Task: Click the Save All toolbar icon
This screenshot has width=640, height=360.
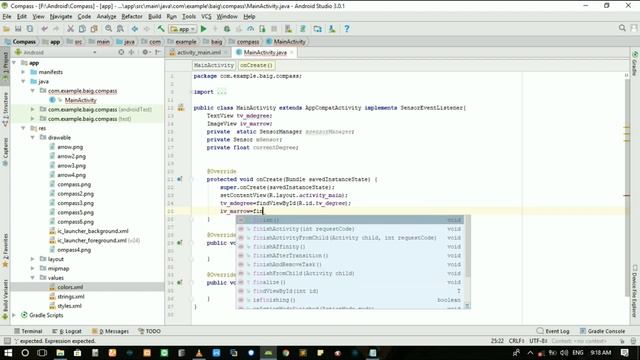Action: tap(18, 29)
